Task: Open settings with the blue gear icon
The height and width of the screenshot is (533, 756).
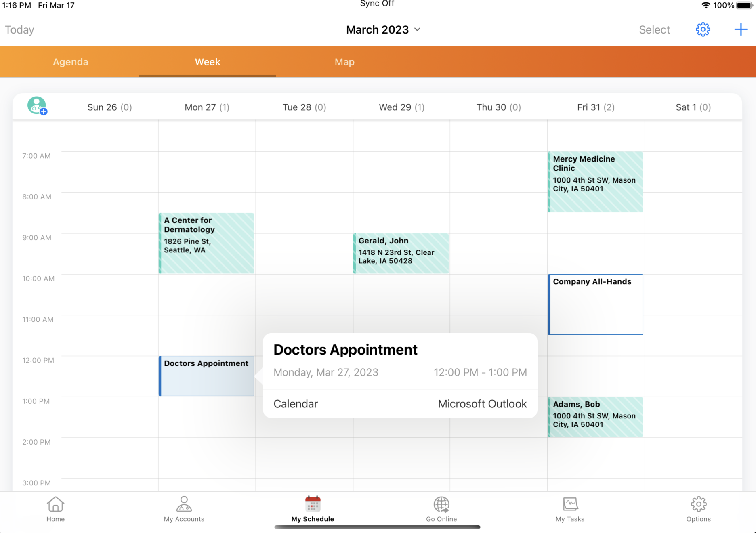Action: point(703,29)
